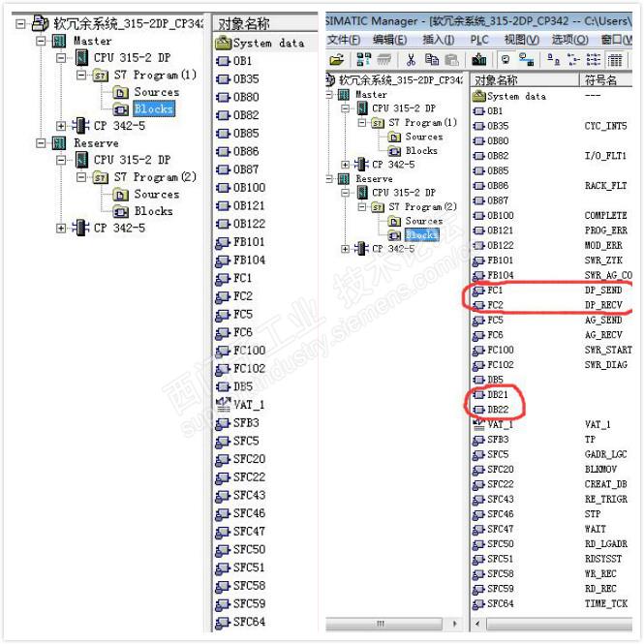Click the OB35 icon in the CYC_INT5 row
The image size is (644, 644).
(478, 126)
